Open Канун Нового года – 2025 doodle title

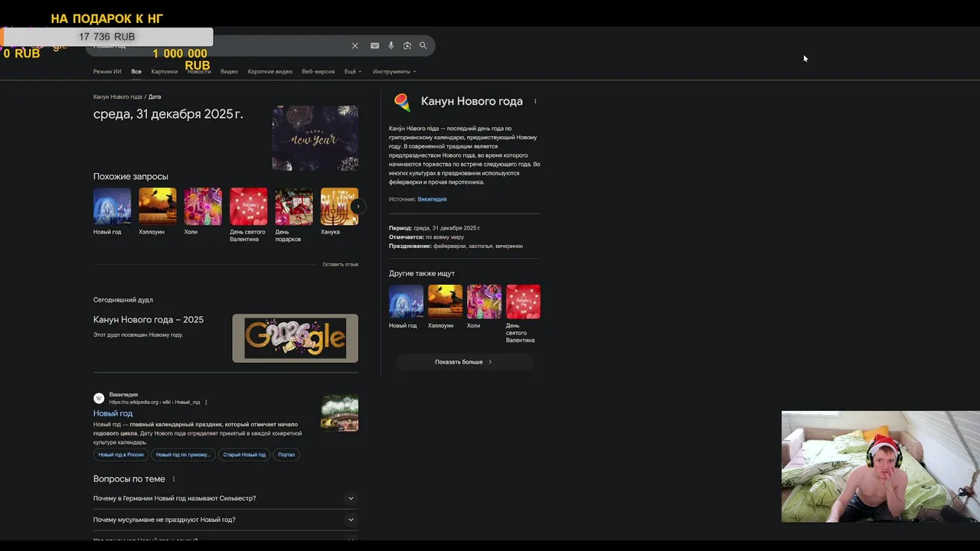(x=149, y=320)
